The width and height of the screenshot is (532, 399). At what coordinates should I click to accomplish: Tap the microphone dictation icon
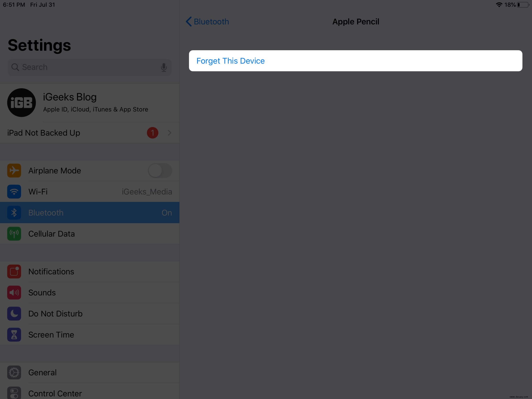click(164, 67)
